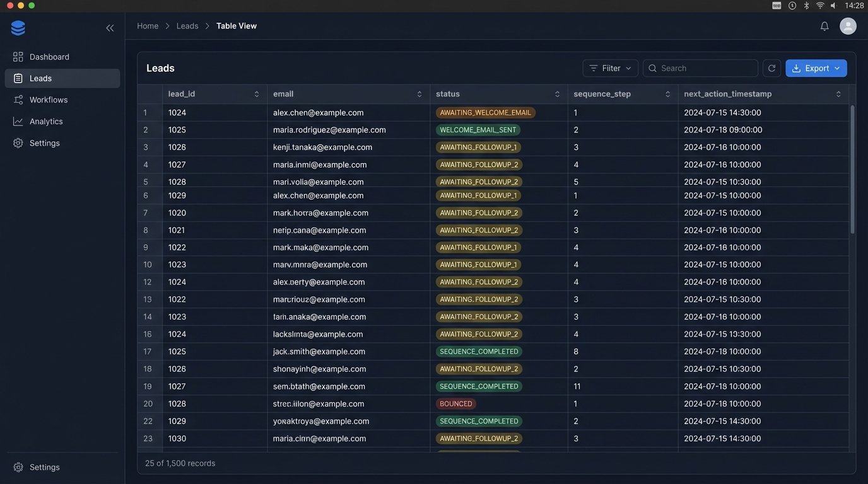Image resolution: width=868 pixels, height=484 pixels.
Task: Sort by the email column
Action: (x=419, y=94)
